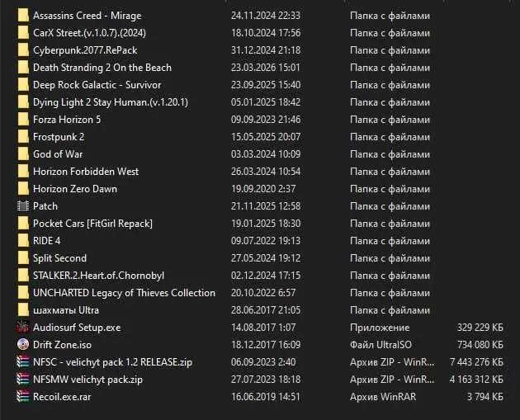Select the шахматы Ultra folder name
The width and height of the screenshot is (520, 420).
(66, 310)
